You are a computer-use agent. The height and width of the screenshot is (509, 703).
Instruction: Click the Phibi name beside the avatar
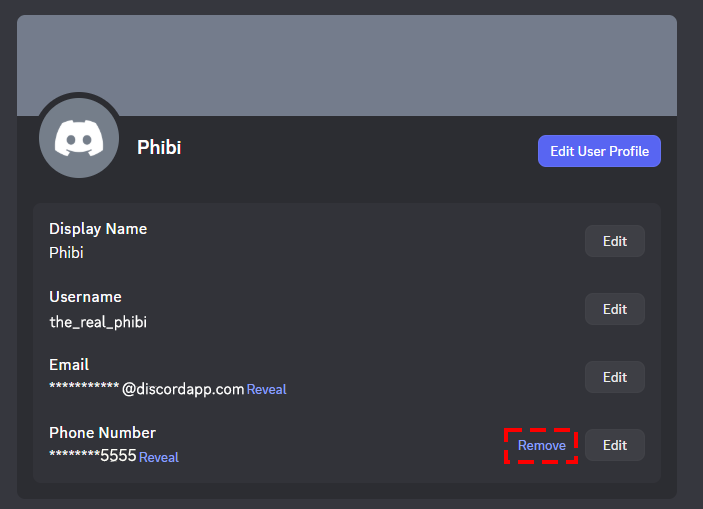(159, 148)
